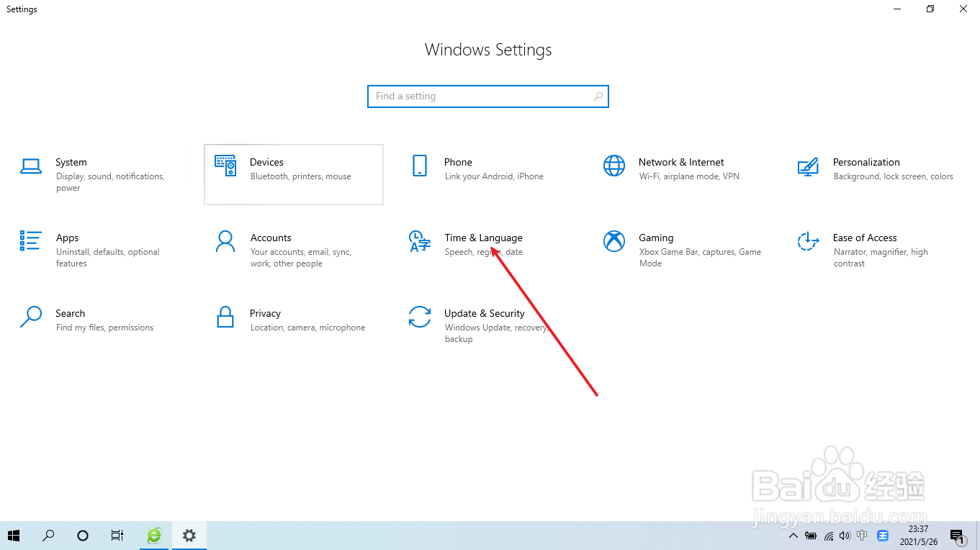
Task: Click the Settings gear taskbar icon
Action: (x=189, y=536)
